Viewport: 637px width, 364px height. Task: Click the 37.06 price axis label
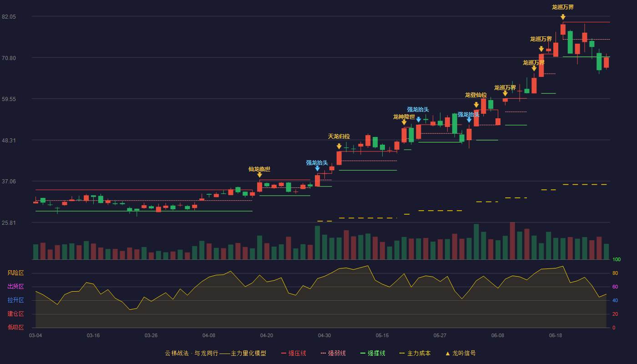9,182
